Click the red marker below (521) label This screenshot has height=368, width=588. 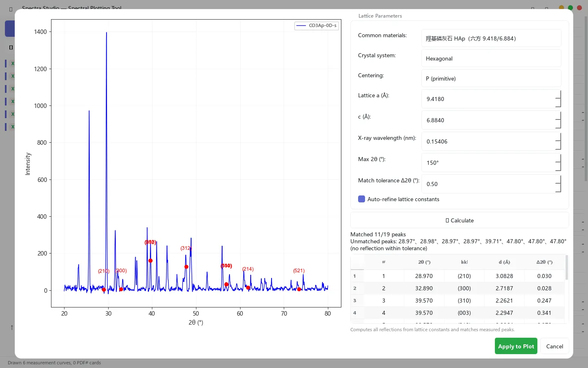coord(299,289)
